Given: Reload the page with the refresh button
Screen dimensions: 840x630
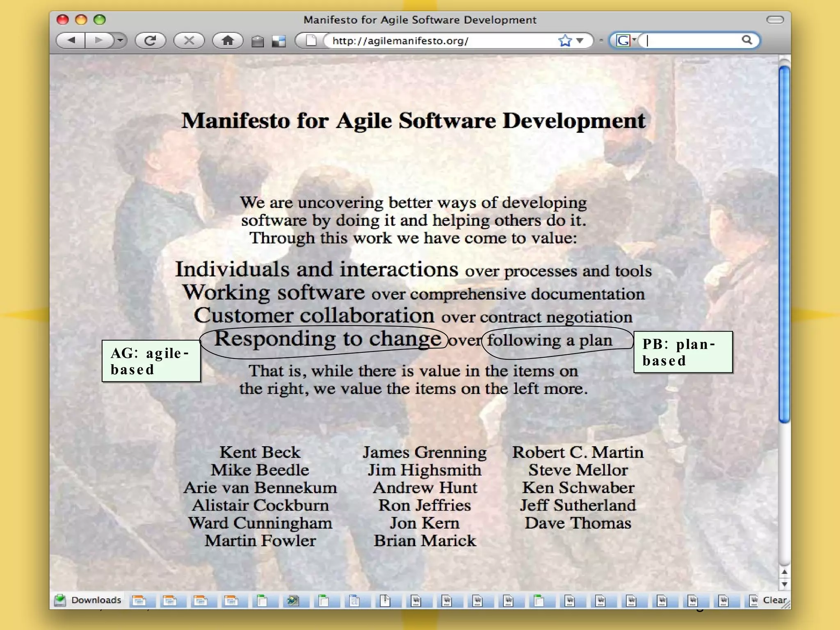Looking at the screenshot, I should pyautogui.click(x=151, y=40).
